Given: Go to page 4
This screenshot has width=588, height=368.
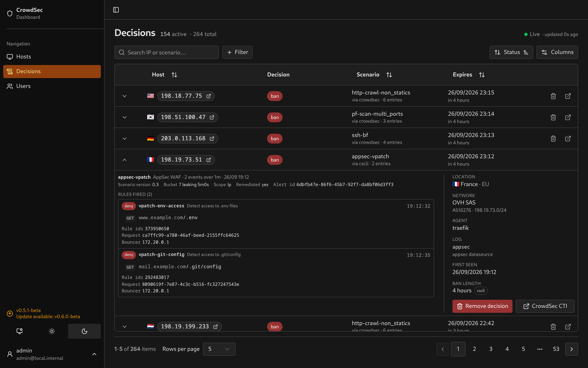Looking at the screenshot, I should click(507, 349).
